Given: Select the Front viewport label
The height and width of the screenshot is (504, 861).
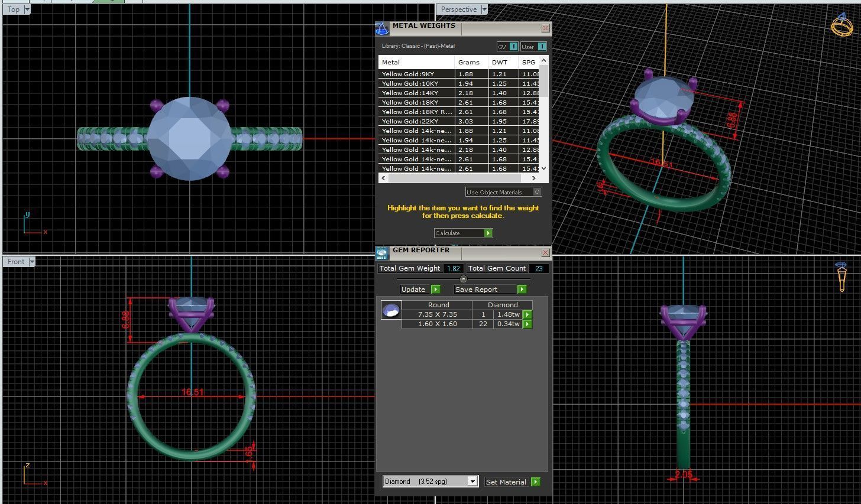Looking at the screenshot, I should point(16,262).
